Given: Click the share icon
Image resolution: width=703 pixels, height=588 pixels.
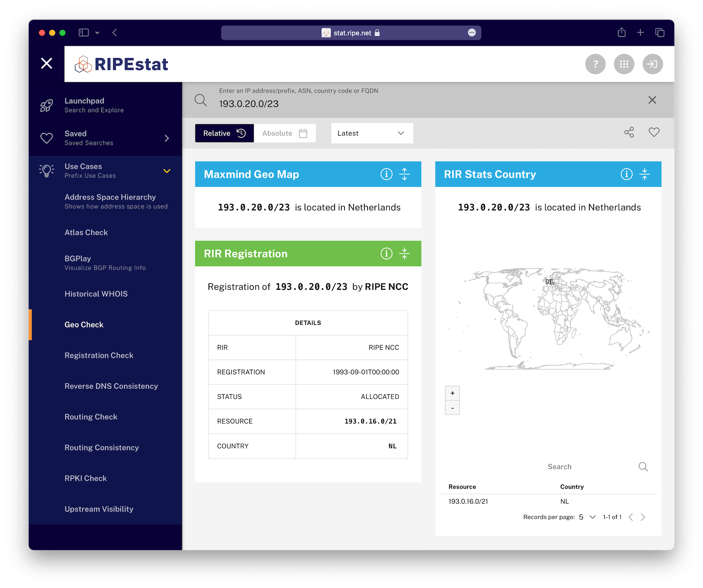Looking at the screenshot, I should (x=629, y=132).
